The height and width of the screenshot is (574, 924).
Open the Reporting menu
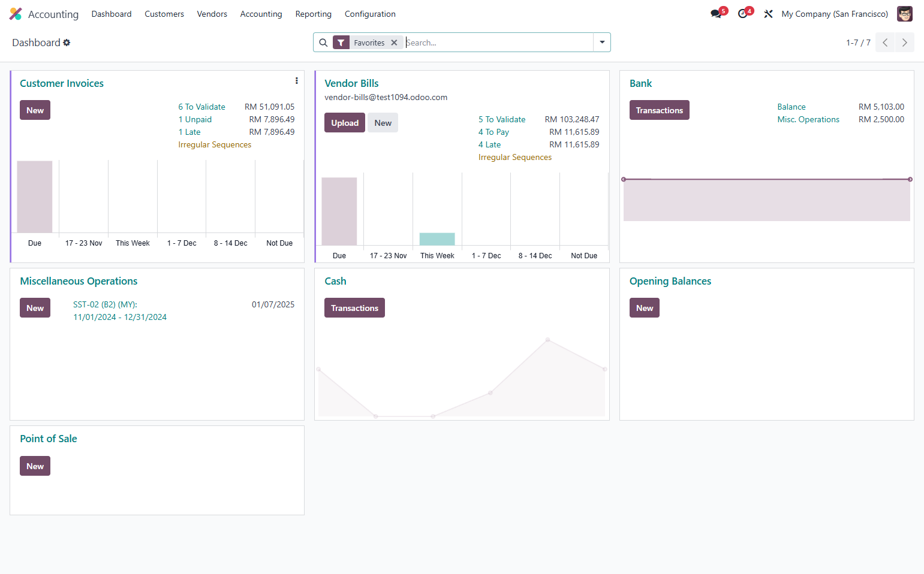click(x=314, y=14)
